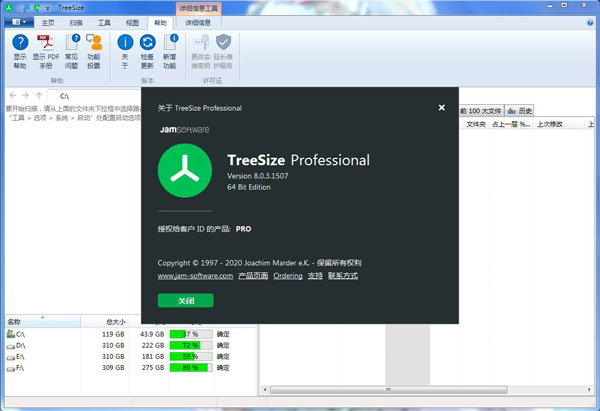
Task: Click the Ordering link in dialog
Action: point(287,275)
